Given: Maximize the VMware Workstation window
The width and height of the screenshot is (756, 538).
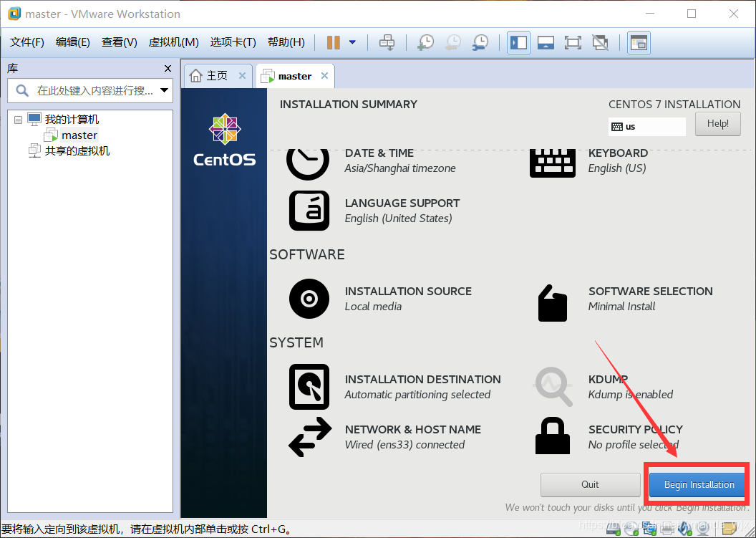Looking at the screenshot, I should point(692,14).
